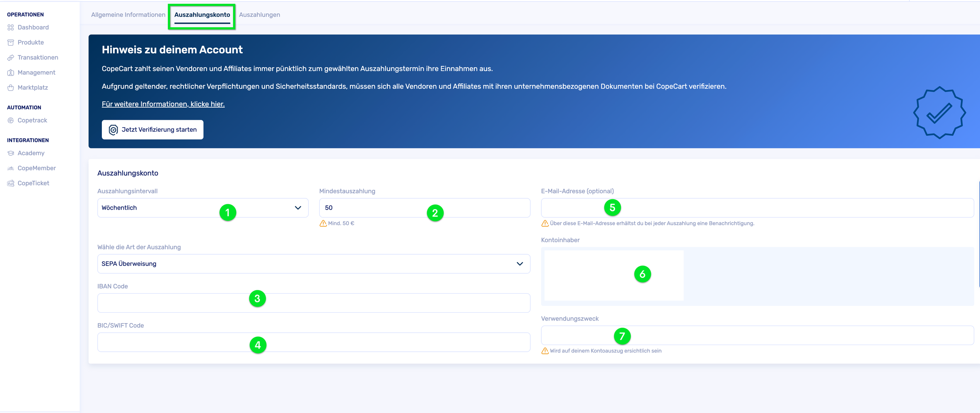Open the Auszahlungen tab
Screen dimensions: 980x413
coord(259,15)
